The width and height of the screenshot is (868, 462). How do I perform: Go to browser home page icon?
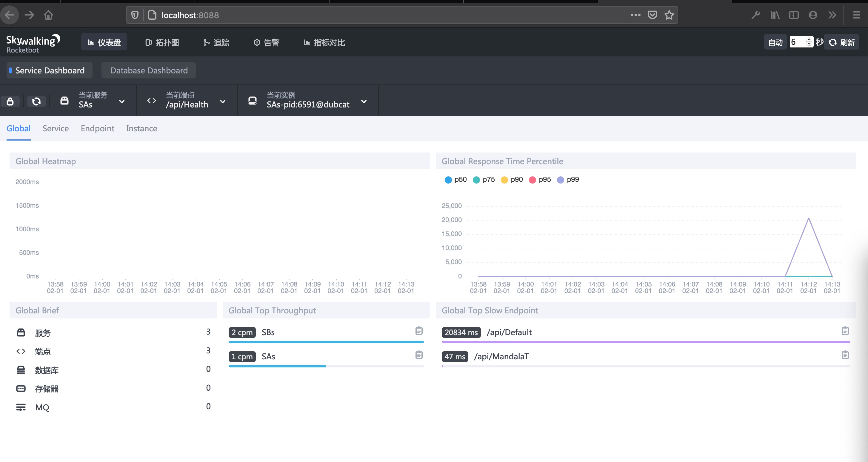(x=48, y=15)
